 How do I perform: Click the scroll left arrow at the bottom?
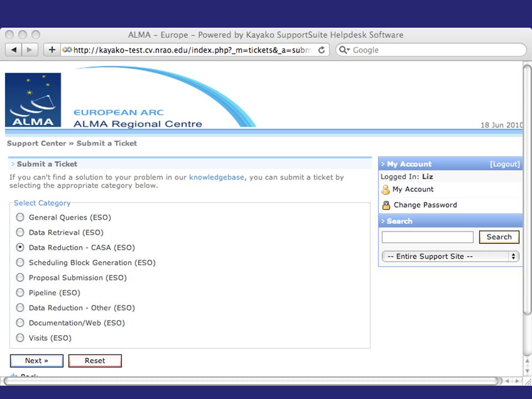point(507,381)
